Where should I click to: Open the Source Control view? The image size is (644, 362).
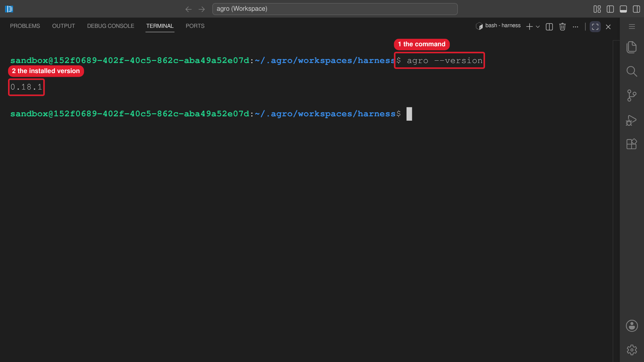click(632, 96)
